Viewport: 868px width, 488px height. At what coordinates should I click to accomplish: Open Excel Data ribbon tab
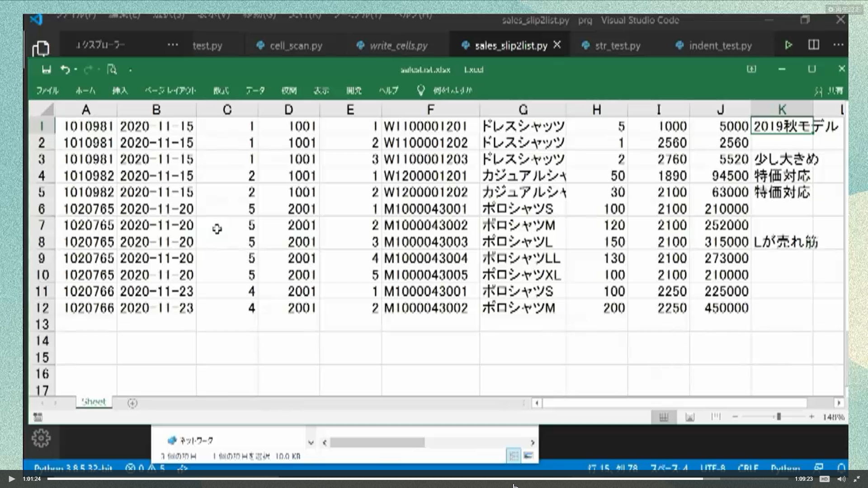(x=255, y=91)
